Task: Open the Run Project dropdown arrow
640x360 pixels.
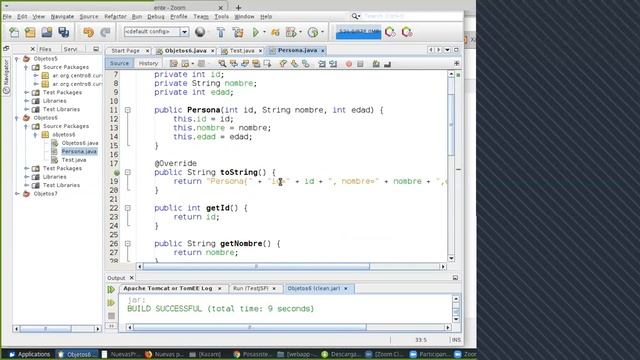Action: (x=264, y=32)
